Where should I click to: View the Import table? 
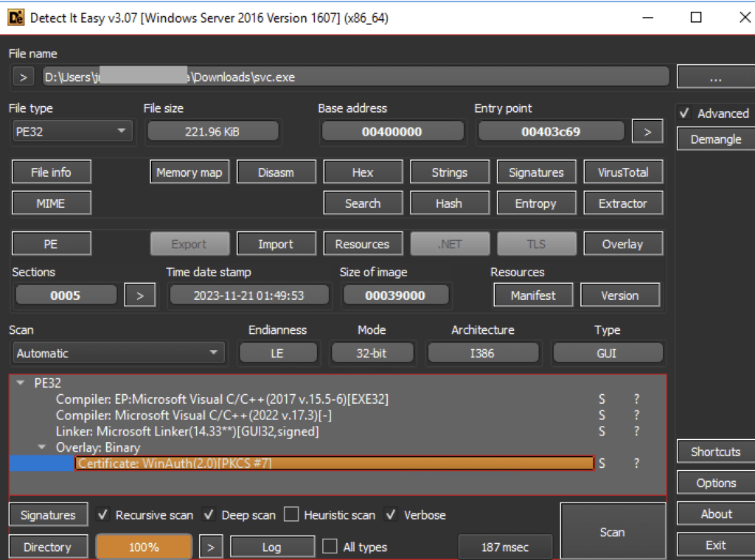tap(276, 244)
